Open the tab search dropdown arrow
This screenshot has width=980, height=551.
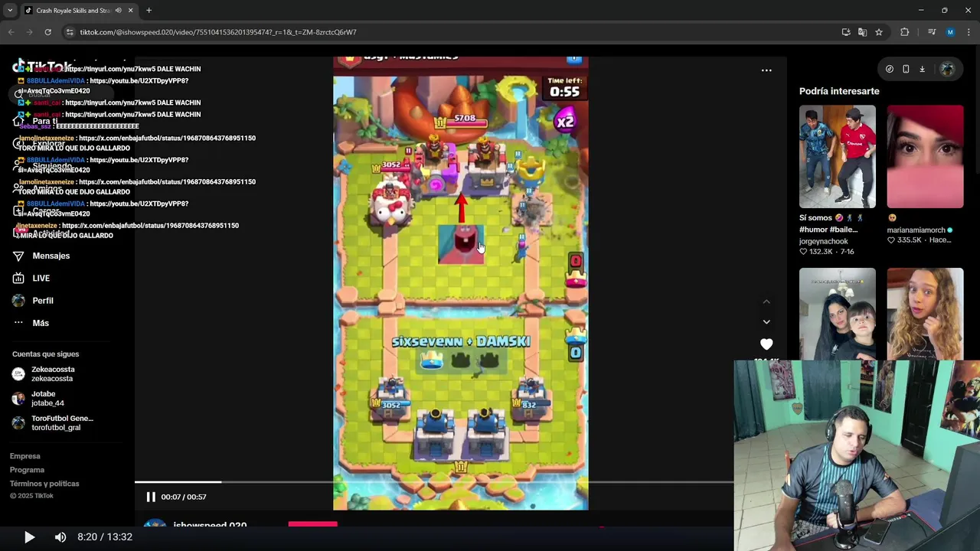(10, 10)
